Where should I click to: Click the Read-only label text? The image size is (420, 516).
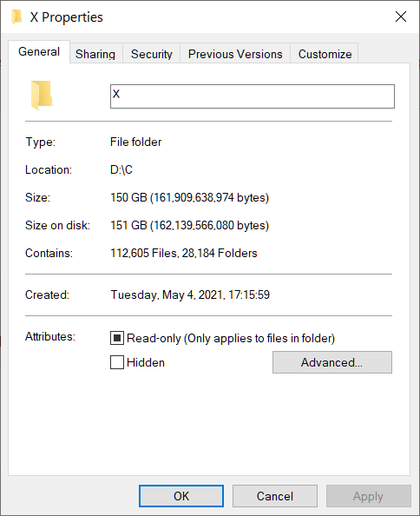click(x=231, y=338)
